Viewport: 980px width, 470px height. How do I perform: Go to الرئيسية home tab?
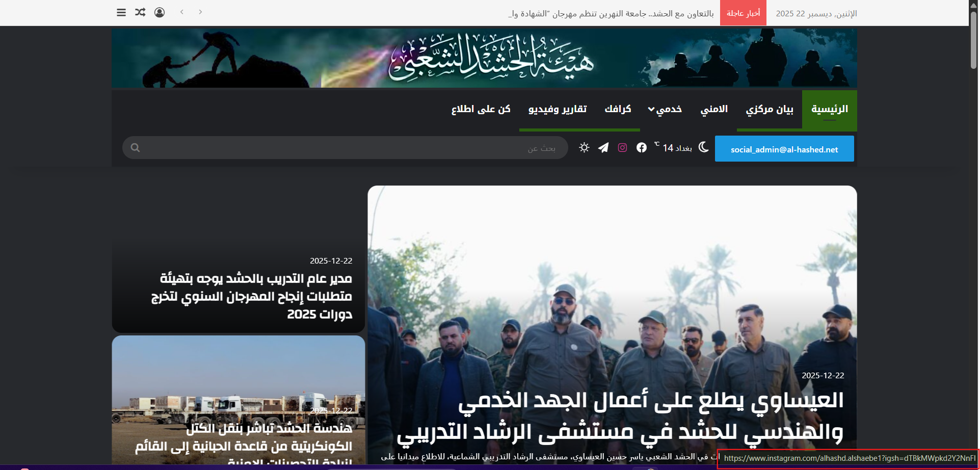point(829,110)
